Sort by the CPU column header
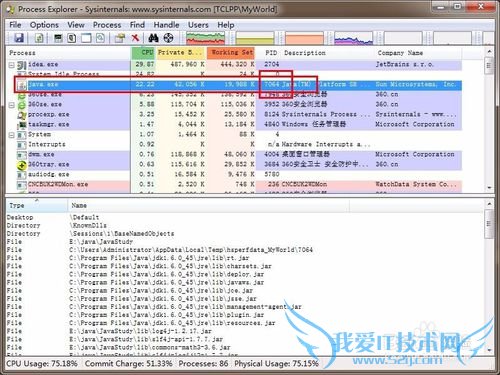This screenshot has height=375, width=500. click(144, 53)
